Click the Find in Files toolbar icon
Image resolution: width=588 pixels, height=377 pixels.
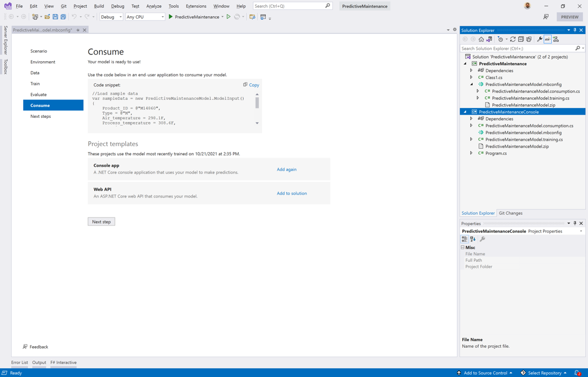[253, 17]
